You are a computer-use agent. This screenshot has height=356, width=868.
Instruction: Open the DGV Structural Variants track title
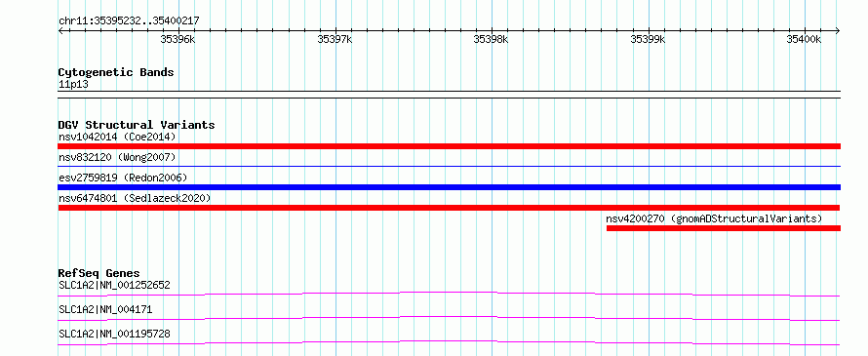pos(137,125)
